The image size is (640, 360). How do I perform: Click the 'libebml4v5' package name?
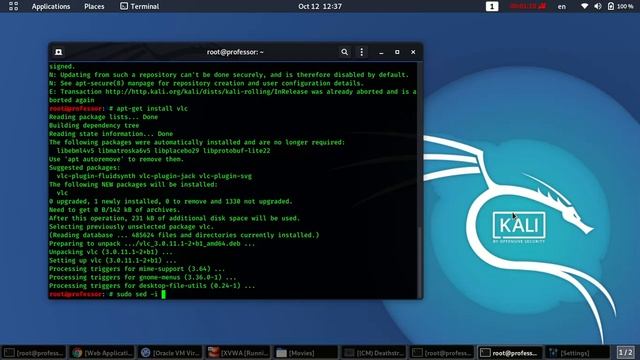pyautogui.click(x=75, y=151)
